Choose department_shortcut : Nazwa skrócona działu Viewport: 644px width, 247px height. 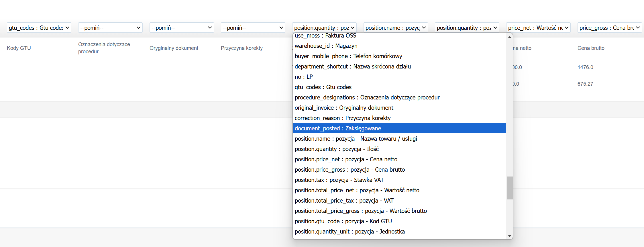point(400,66)
